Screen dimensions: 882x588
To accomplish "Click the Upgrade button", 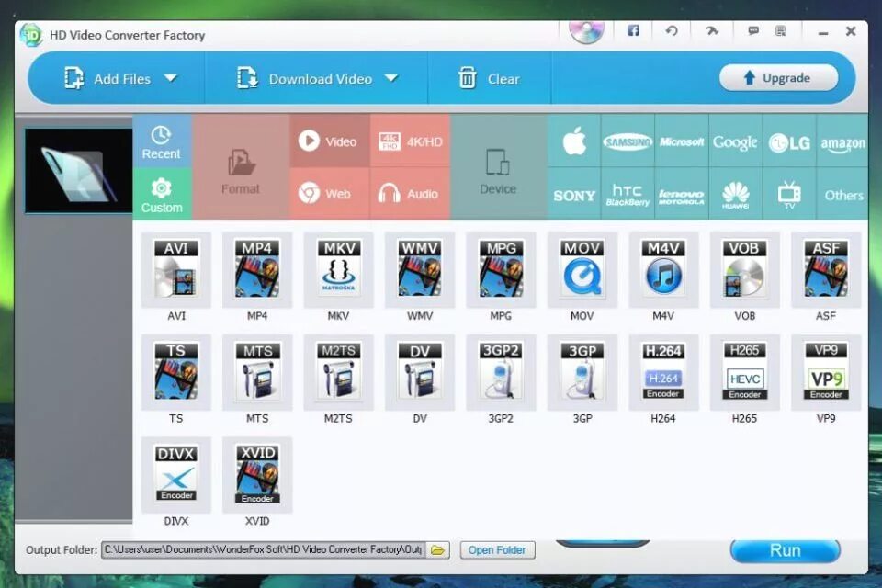I will [x=778, y=78].
